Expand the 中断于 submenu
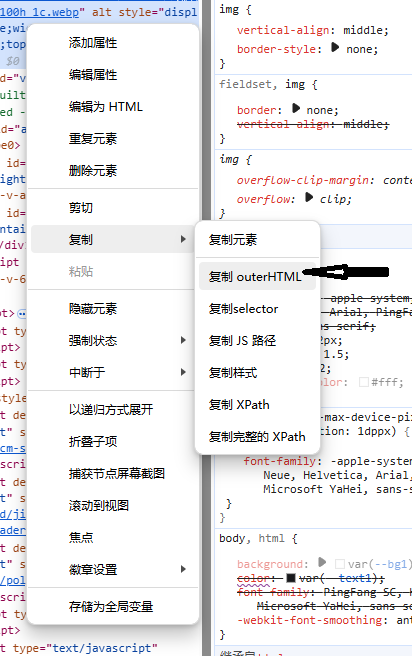Image resolution: width=412 pixels, height=656 pixels. click(113, 372)
